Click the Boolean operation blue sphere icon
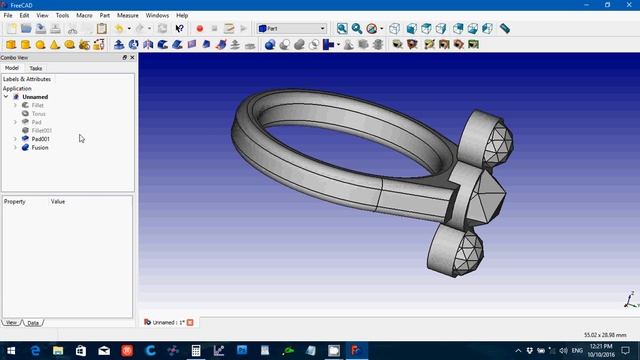The width and height of the screenshot is (640, 360). coord(270,44)
